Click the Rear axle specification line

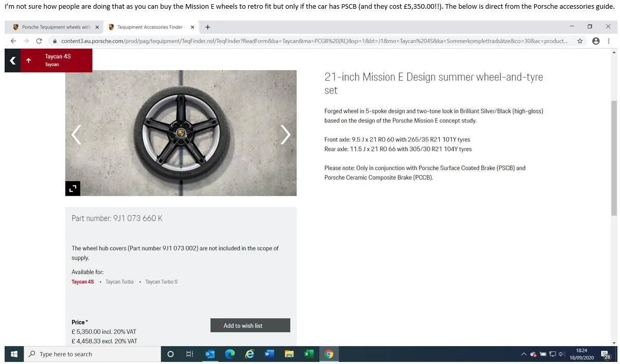tap(398, 149)
